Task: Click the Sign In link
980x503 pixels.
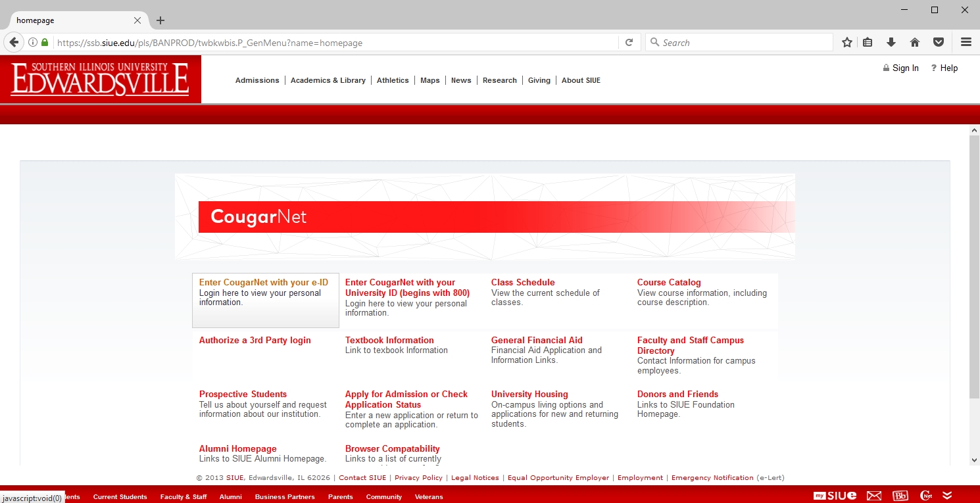Action: click(x=905, y=68)
